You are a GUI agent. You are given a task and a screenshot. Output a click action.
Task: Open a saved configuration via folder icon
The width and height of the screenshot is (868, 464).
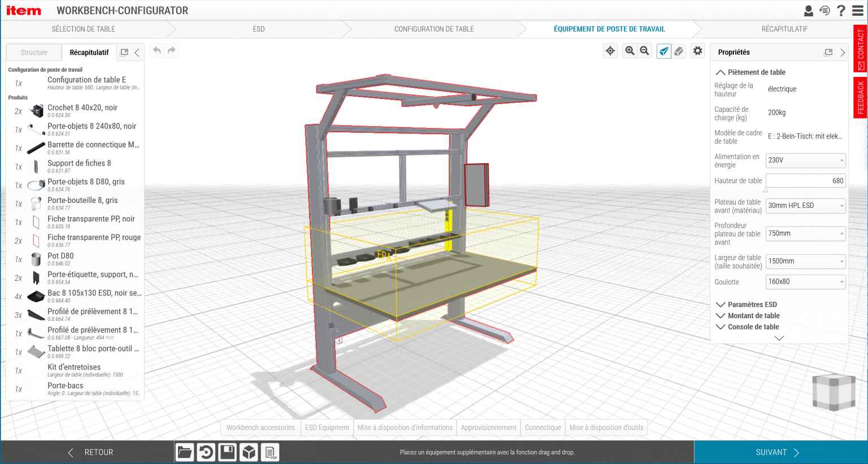click(185, 452)
